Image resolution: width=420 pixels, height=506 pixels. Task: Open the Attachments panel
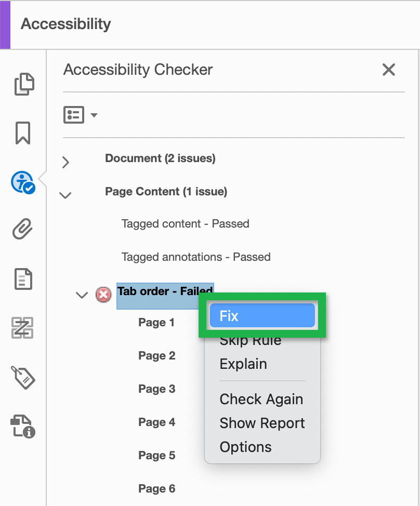pyautogui.click(x=23, y=229)
